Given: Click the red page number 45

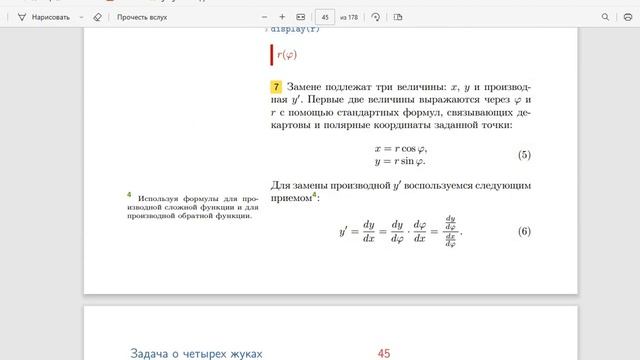Looking at the screenshot, I should point(384,353).
